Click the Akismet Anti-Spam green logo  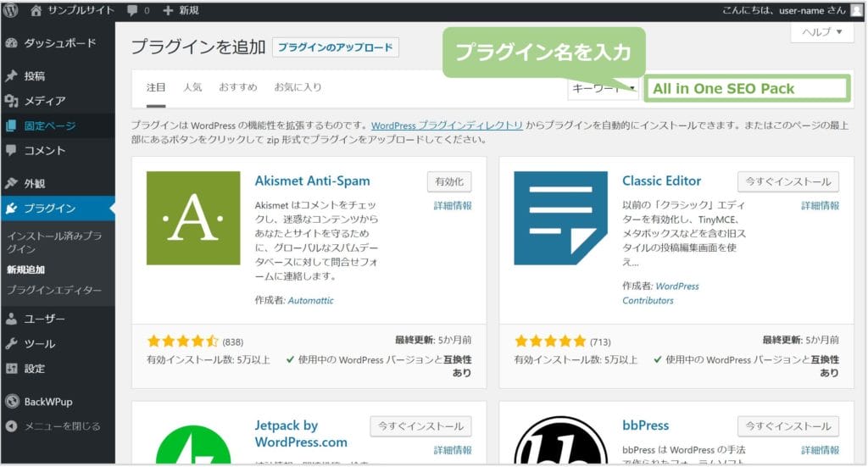[193, 218]
